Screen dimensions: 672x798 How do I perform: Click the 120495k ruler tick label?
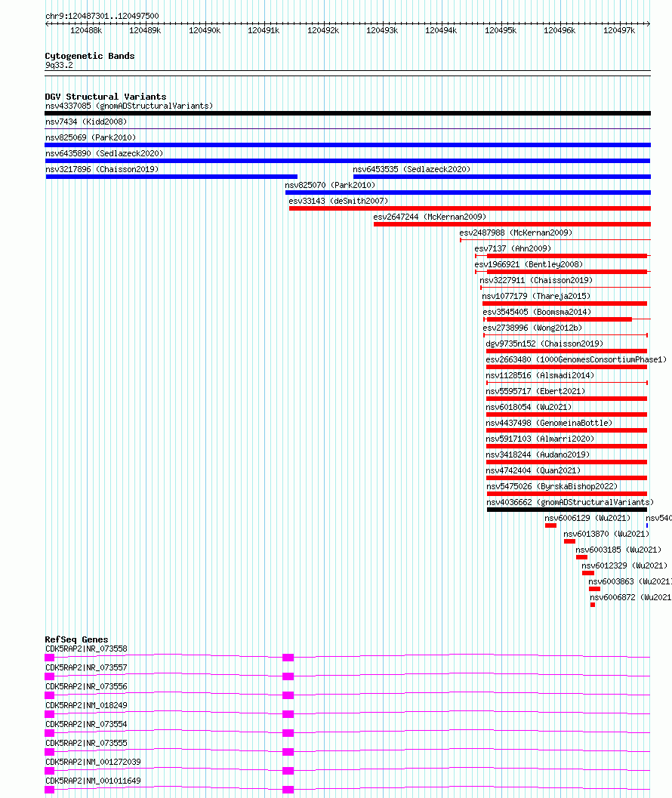tap(501, 30)
